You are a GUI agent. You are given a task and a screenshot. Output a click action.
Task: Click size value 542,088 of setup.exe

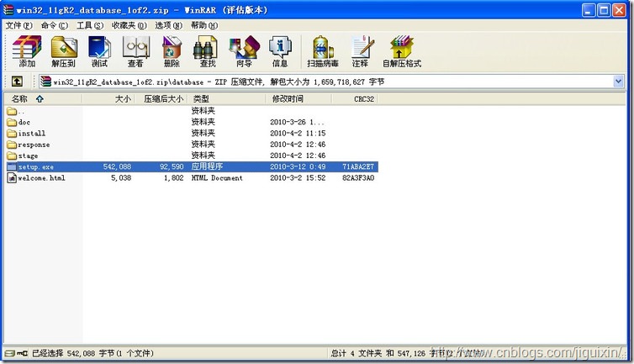(x=117, y=166)
